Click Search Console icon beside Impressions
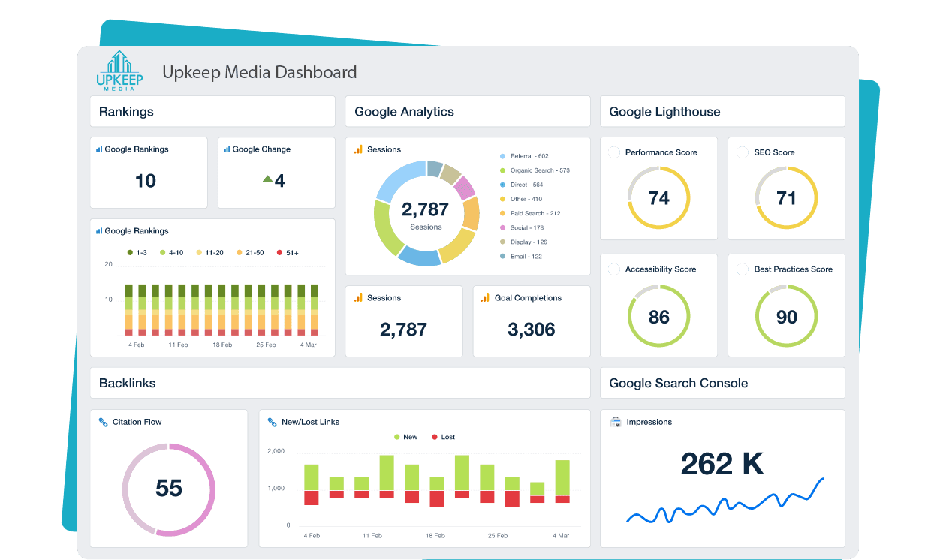 tap(616, 422)
